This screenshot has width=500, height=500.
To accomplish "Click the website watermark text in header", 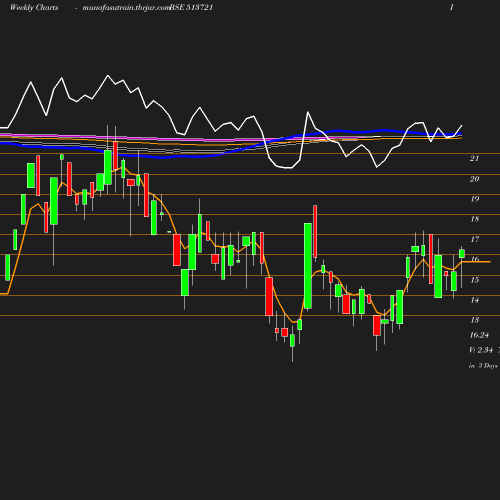I will click(126, 8).
